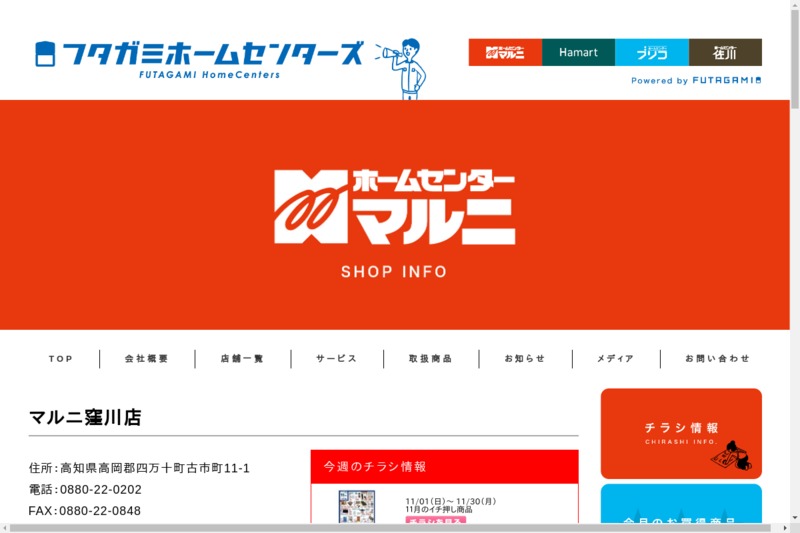Open the お問い合わせ menu item
Viewport: 800px width, 533px height.
click(717, 359)
